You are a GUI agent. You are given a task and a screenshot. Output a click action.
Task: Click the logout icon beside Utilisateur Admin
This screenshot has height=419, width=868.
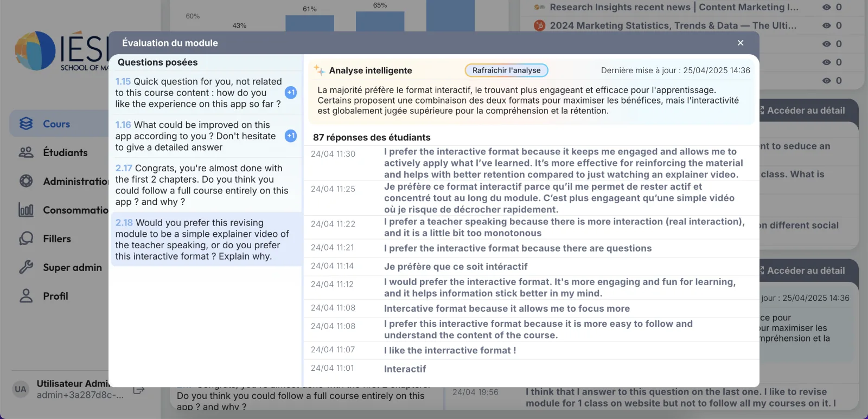139,390
